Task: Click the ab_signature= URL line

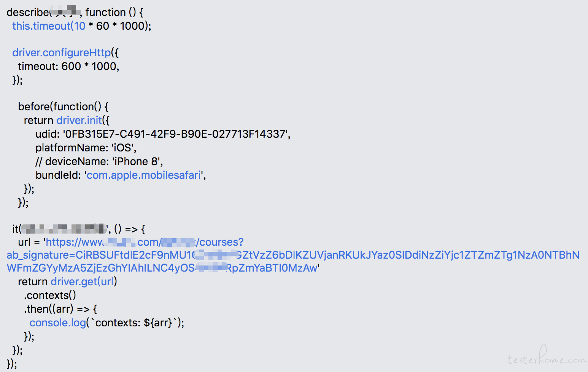Action: click(x=293, y=255)
